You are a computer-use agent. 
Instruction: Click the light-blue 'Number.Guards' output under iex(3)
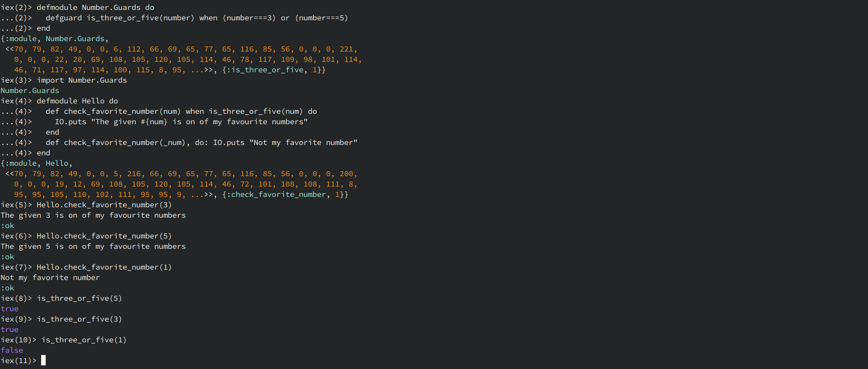pos(30,91)
